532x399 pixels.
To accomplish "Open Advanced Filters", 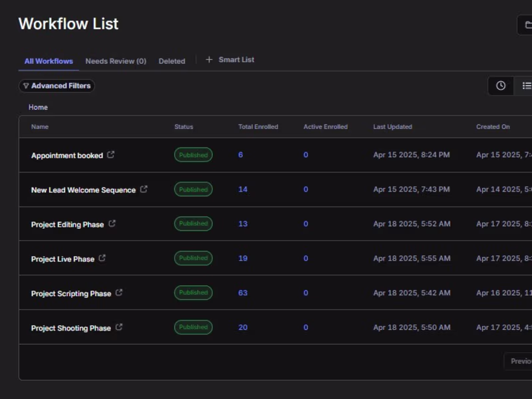I will pyautogui.click(x=57, y=86).
